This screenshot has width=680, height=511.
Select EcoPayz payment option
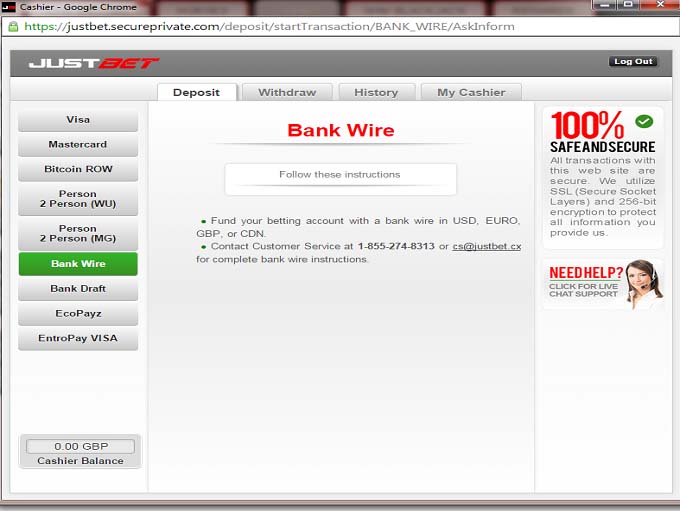78,313
